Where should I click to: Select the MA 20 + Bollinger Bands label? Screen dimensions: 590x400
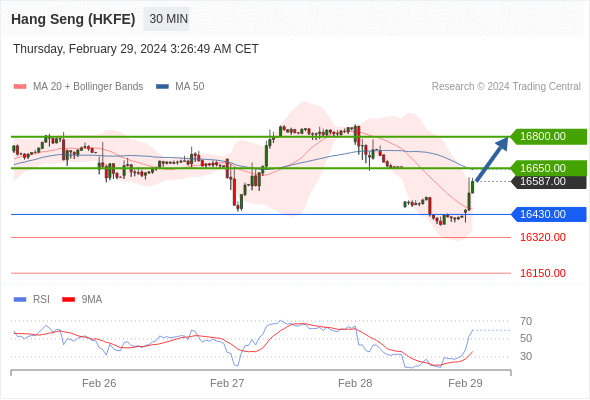[x=88, y=87]
